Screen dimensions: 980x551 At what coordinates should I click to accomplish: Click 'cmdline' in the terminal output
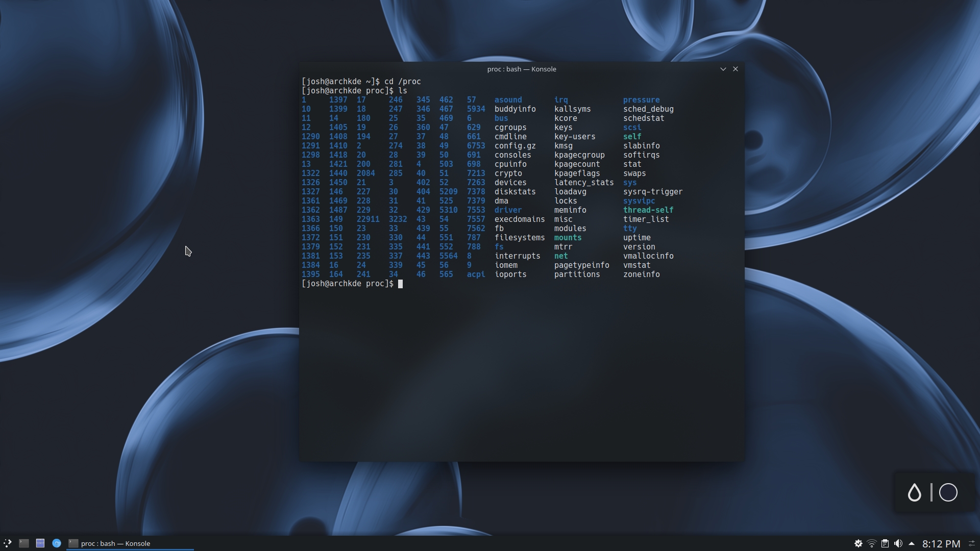click(510, 137)
